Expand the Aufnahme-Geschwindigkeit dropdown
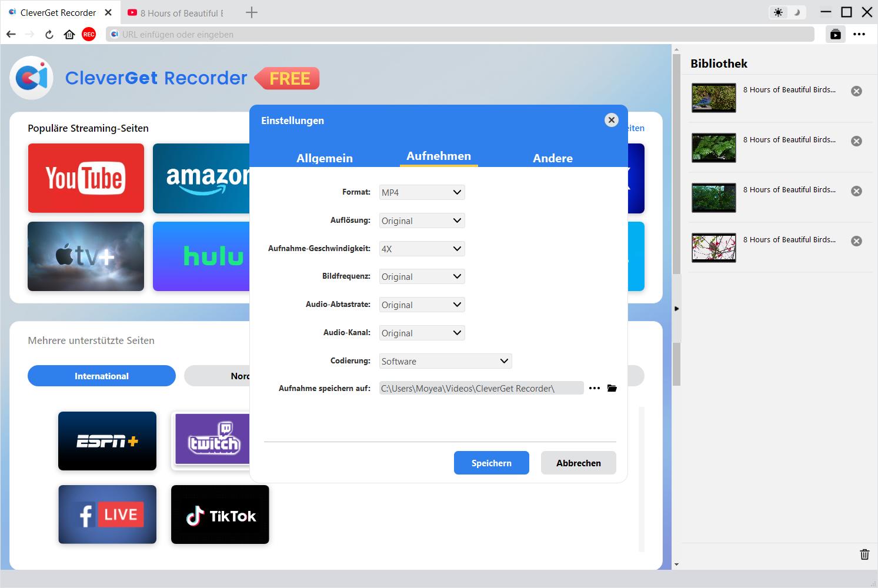The height and width of the screenshot is (588, 878). (x=422, y=249)
